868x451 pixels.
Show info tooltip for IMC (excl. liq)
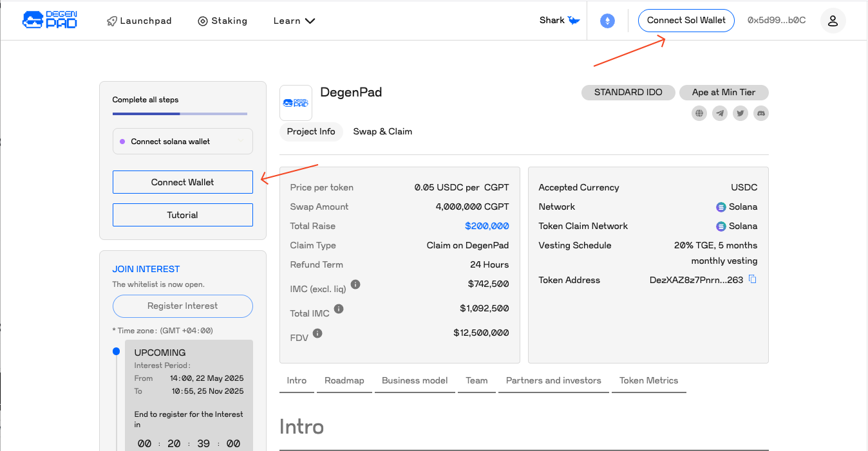click(x=355, y=284)
